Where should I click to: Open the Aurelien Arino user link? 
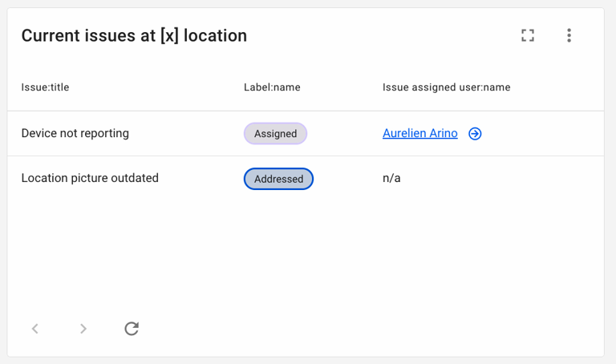point(419,134)
